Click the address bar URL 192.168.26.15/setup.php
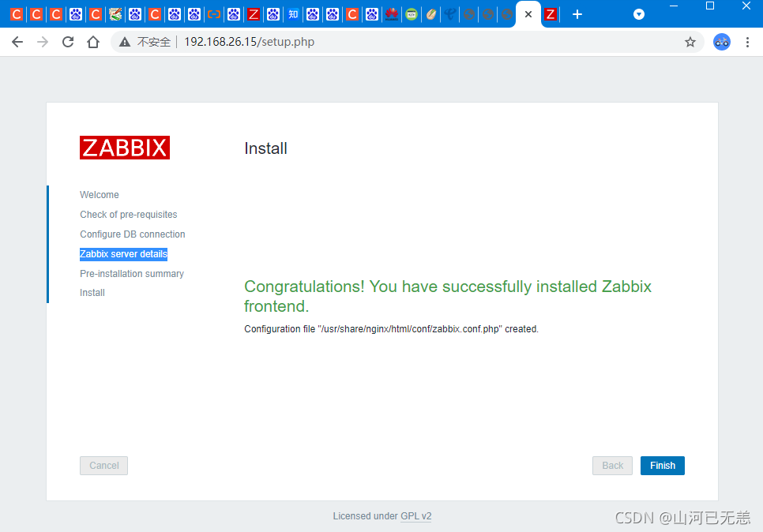 pyautogui.click(x=249, y=42)
